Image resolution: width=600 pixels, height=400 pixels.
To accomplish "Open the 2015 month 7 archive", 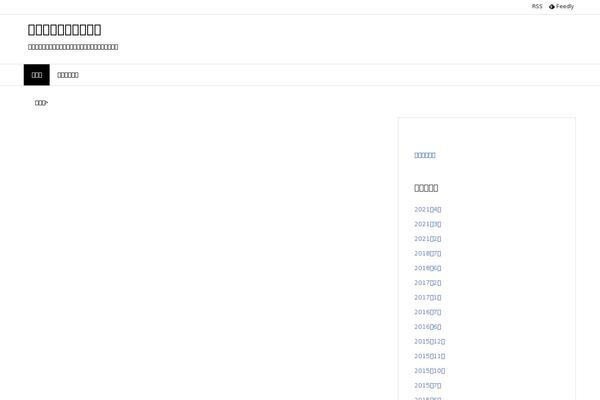I will tap(427, 385).
